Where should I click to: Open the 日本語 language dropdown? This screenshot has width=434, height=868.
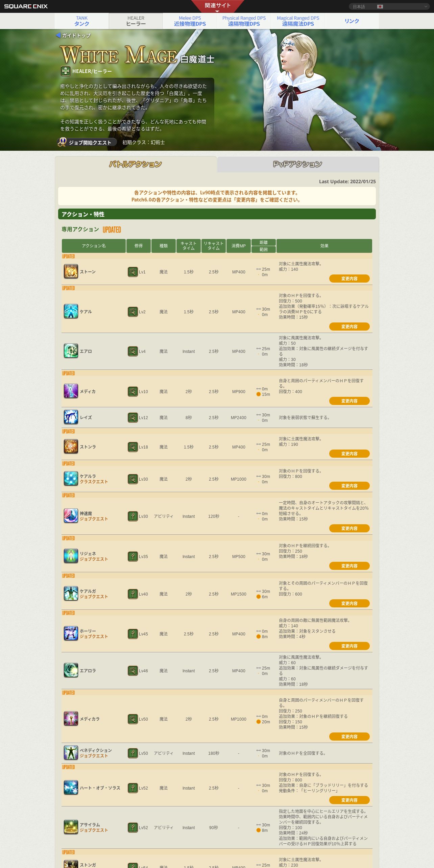(389, 6)
